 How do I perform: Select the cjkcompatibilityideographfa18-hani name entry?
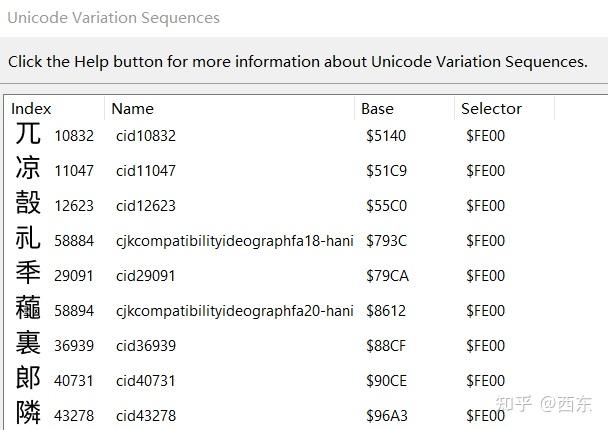tap(234, 241)
